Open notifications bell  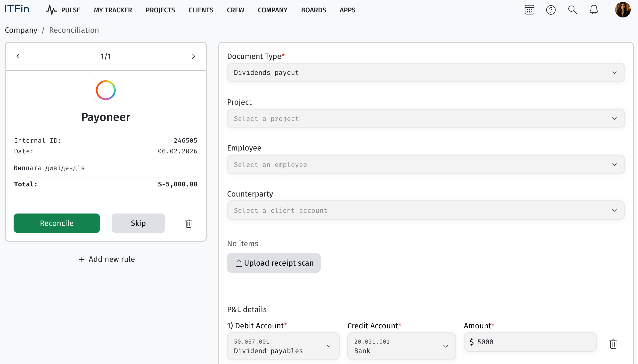[x=593, y=10]
